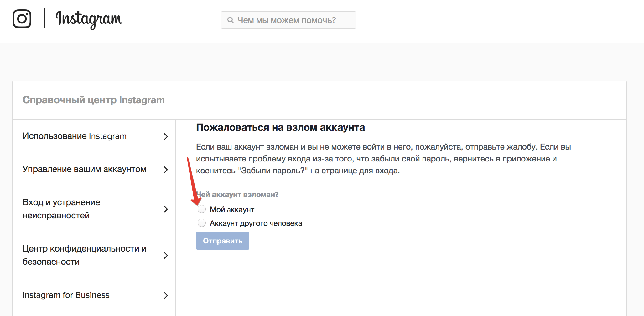The height and width of the screenshot is (316, 644).
Task: Select the 'Мой аккаунт' radio button
Action: [x=202, y=209]
